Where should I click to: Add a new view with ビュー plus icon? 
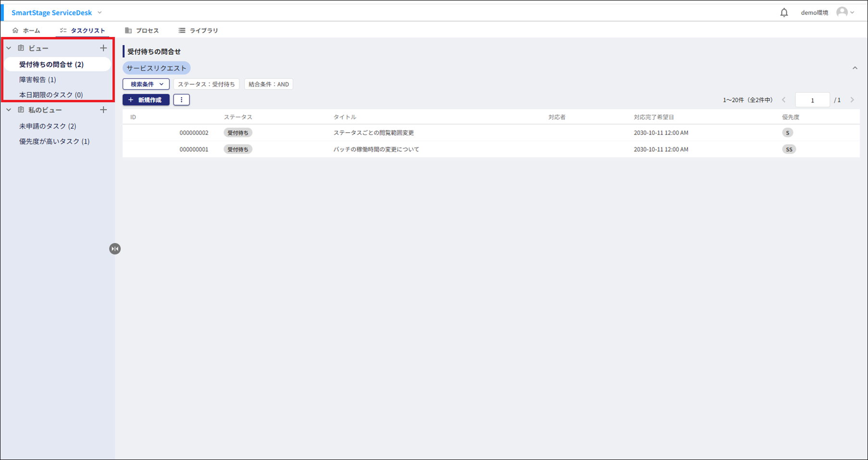[103, 48]
